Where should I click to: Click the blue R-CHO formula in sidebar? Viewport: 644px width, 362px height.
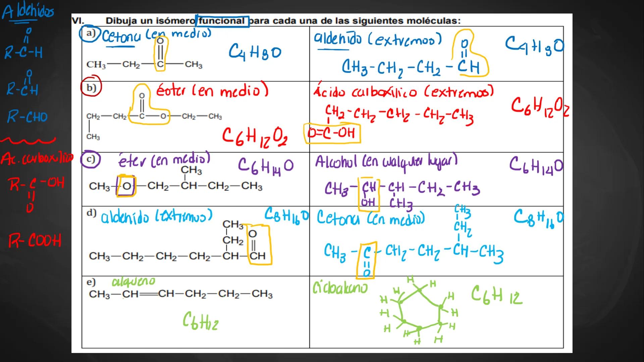(x=28, y=117)
